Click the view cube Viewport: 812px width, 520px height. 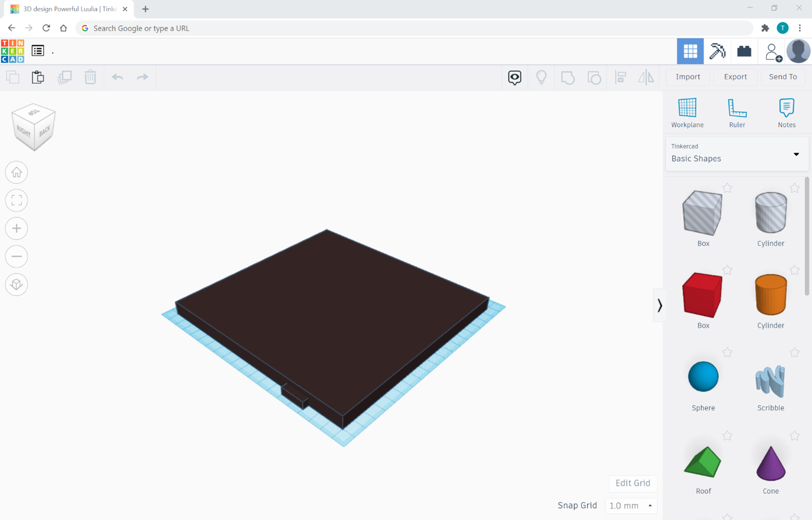[34, 127]
